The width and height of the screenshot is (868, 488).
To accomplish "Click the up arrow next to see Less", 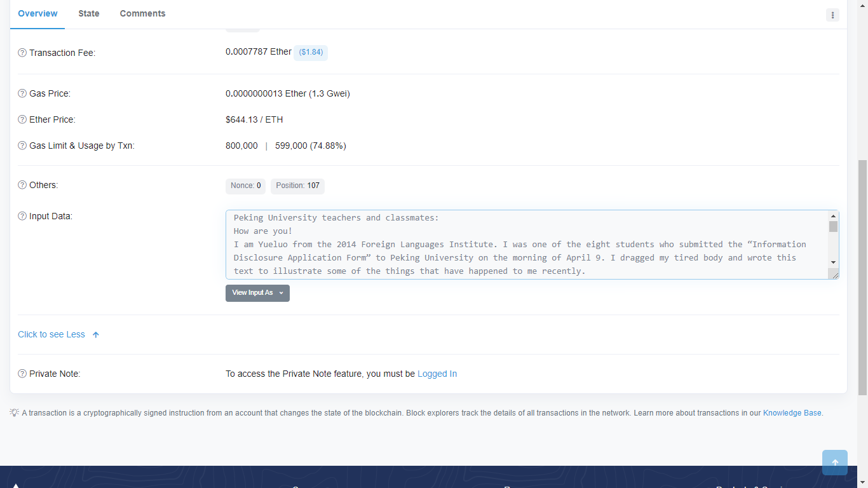I will point(96,335).
